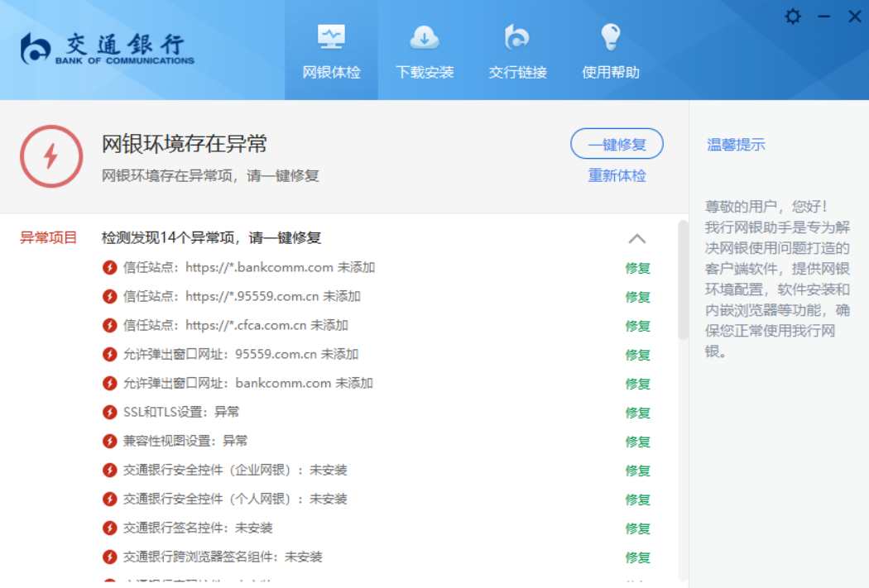This screenshot has width=869, height=588.
Task: Open settings with the gear icon
Action: pyautogui.click(x=793, y=16)
